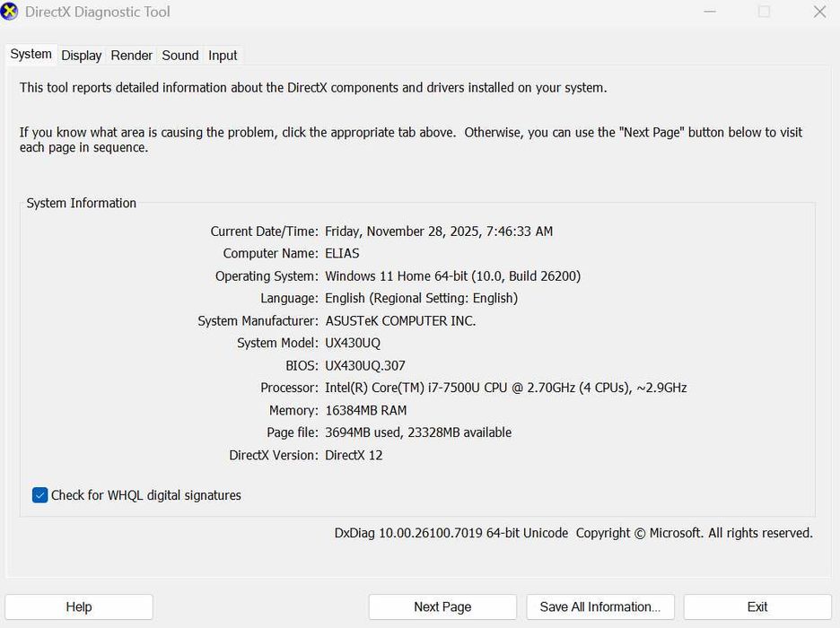Click the 16384MB RAM memory value
840x628 pixels.
click(365, 411)
